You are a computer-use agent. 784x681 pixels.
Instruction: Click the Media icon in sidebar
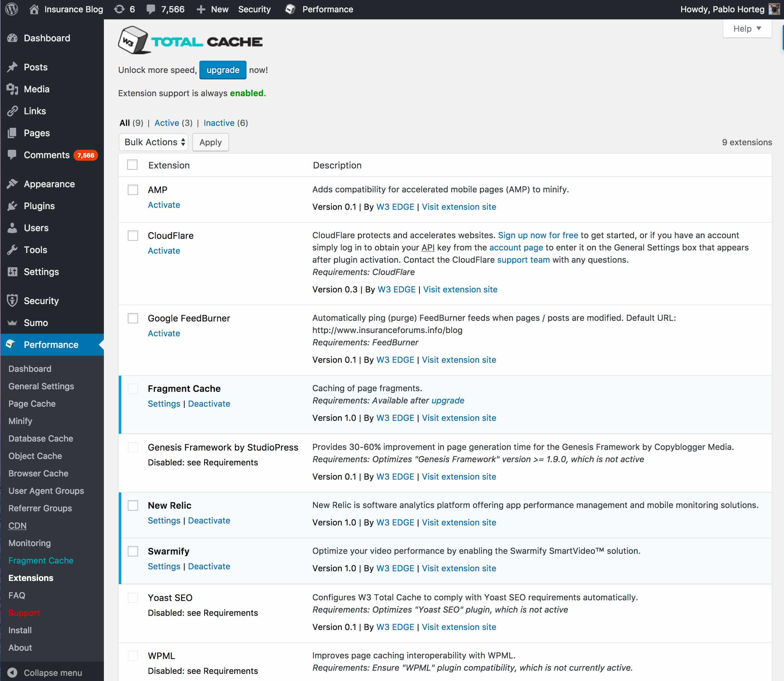(13, 89)
